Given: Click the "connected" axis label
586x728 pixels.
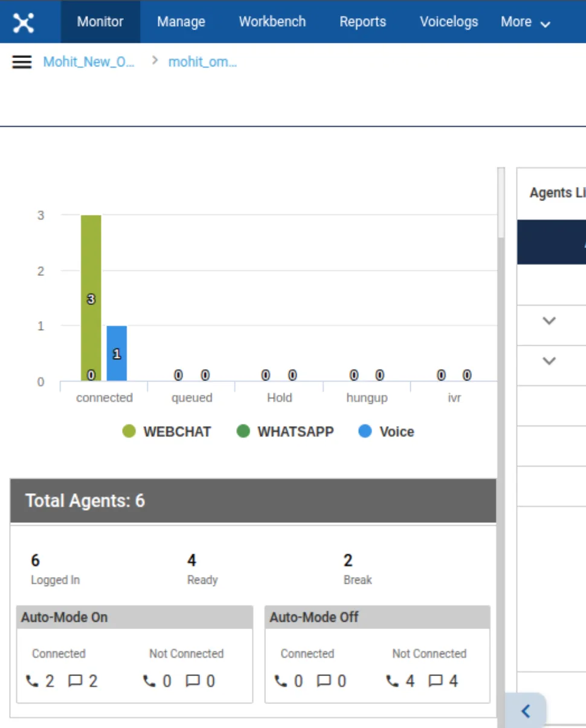Looking at the screenshot, I should coord(105,398).
